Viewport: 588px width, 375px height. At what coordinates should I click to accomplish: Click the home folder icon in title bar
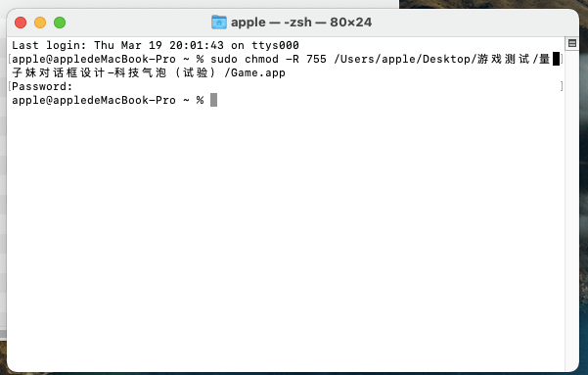tap(218, 23)
